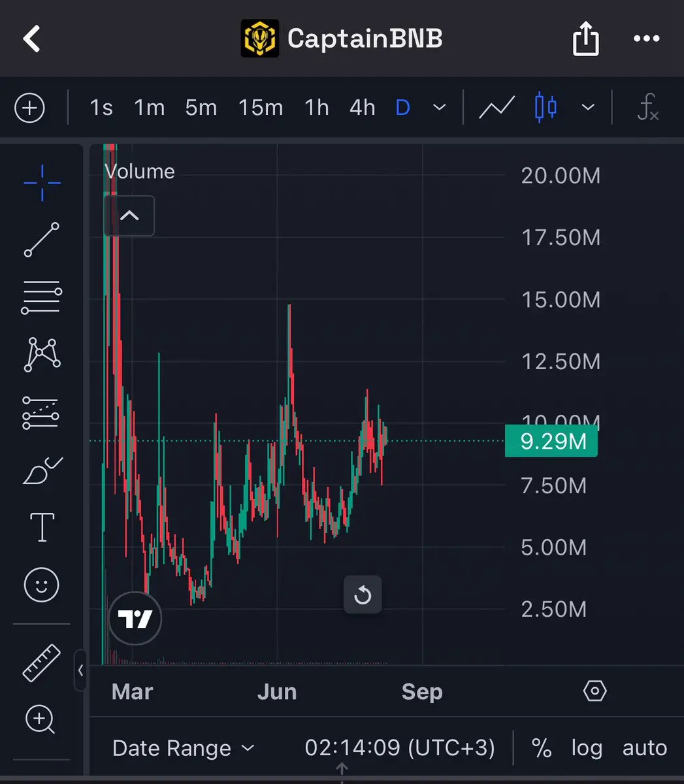684x784 pixels.
Task: Select the 1s timeframe
Action: pyautogui.click(x=101, y=107)
